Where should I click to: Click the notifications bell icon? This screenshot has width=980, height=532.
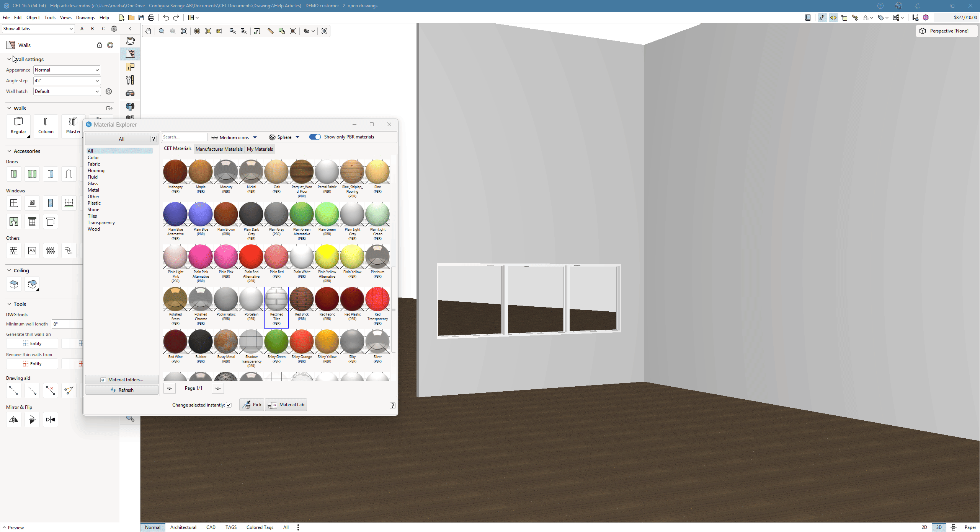pos(917,6)
